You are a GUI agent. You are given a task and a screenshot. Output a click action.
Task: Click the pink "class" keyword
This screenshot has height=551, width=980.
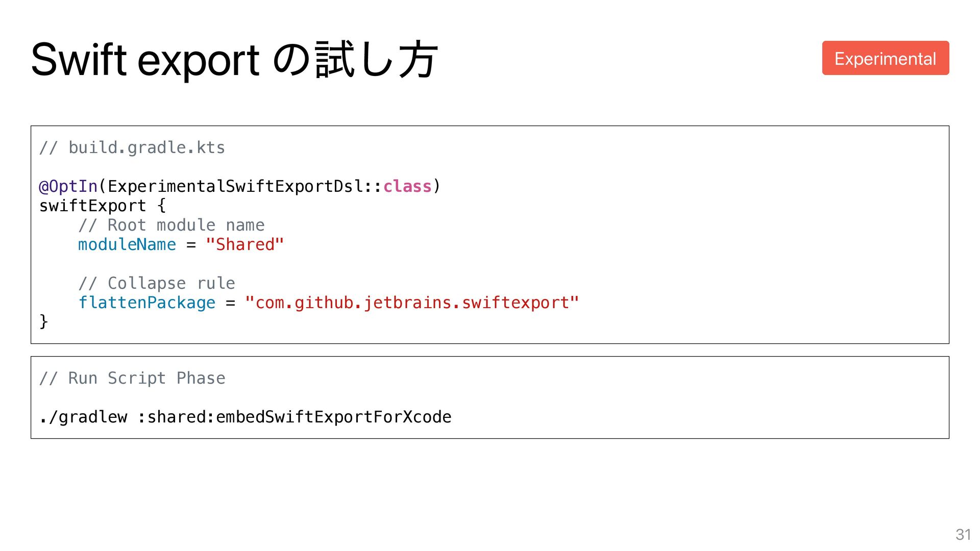407,187
